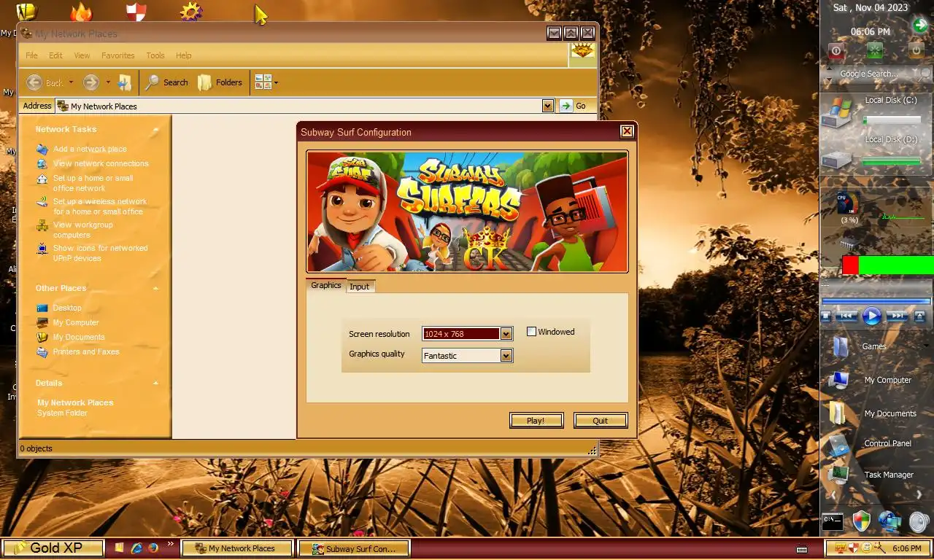
Task: Open Printers and Faxes under Other Places
Action: click(86, 351)
